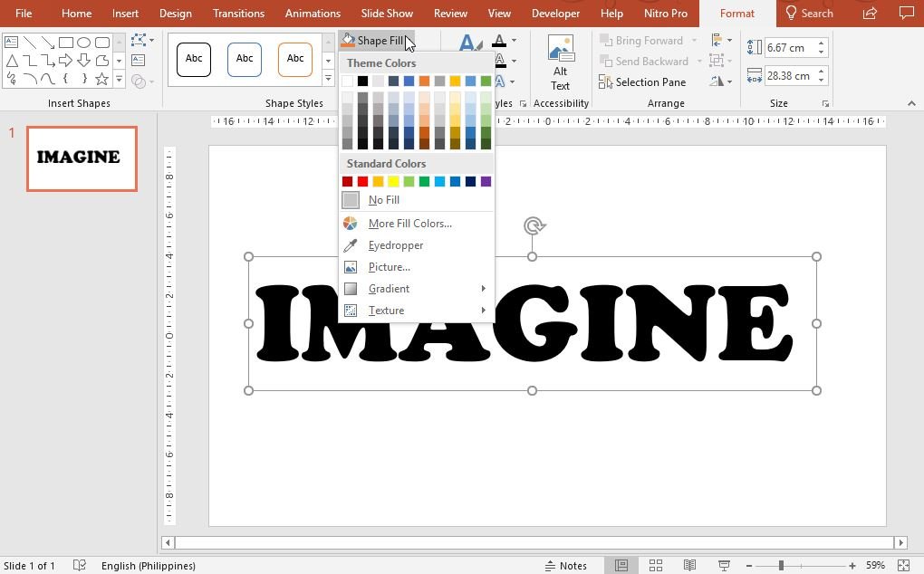Switch to Reading View
Image resolution: width=924 pixels, height=574 pixels.
pos(689,565)
